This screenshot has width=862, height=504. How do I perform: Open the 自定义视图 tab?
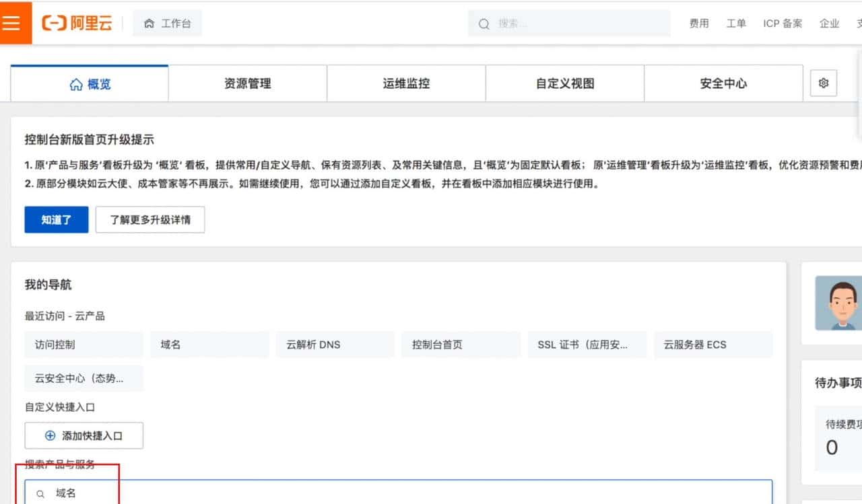point(564,83)
